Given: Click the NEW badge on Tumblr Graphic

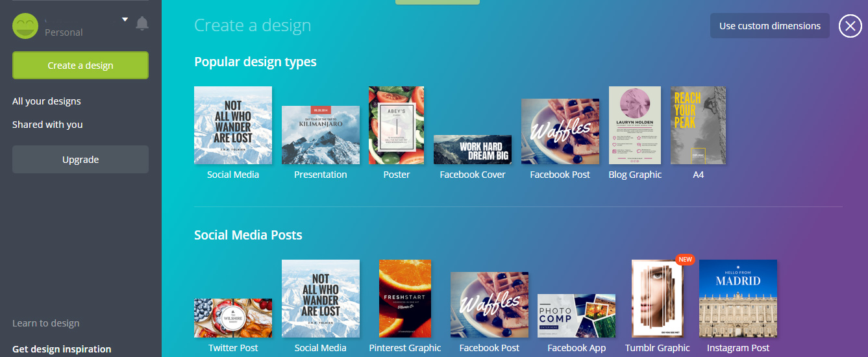Looking at the screenshot, I should (x=685, y=260).
